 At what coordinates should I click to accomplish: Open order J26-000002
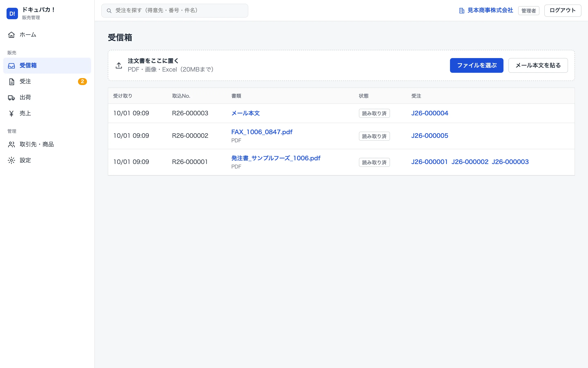470,162
